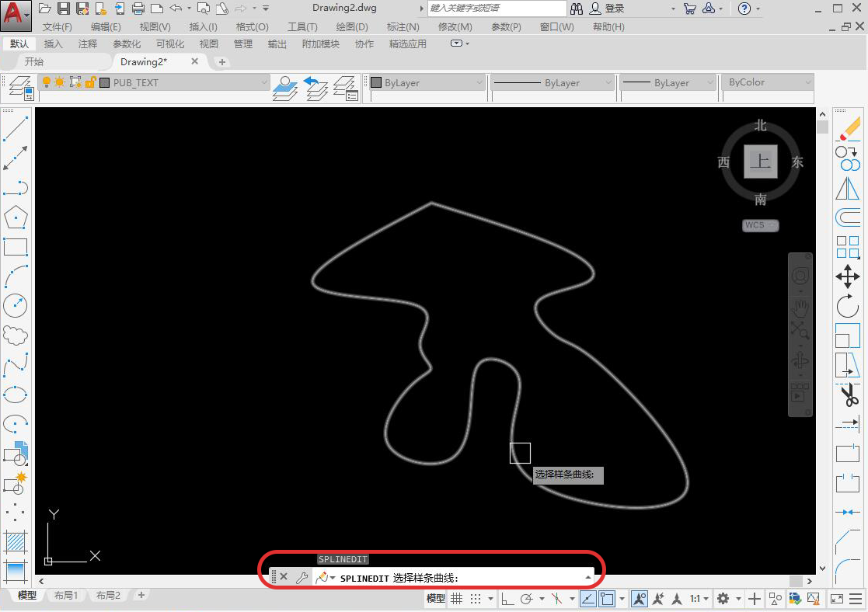Click the keyword search input field
868x612 pixels.
pos(497,9)
